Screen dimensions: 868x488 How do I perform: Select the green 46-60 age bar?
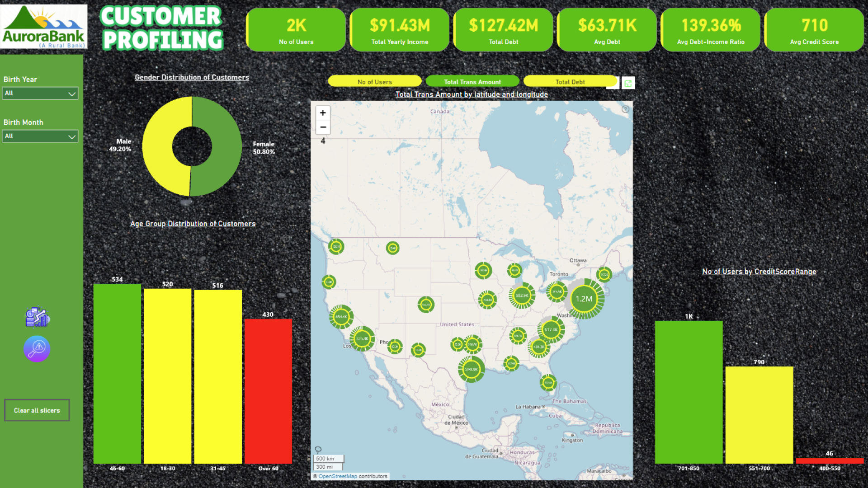click(x=117, y=374)
